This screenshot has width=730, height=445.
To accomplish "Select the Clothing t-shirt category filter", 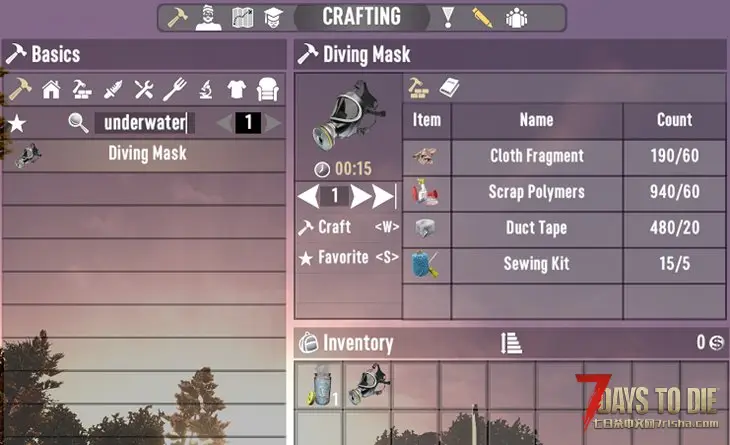I will [237, 89].
